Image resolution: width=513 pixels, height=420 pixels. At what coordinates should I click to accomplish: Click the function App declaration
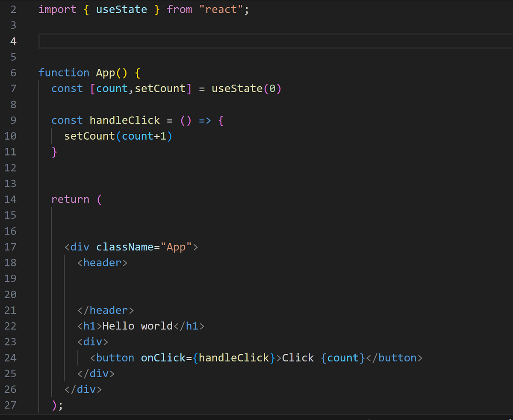click(85, 73)
